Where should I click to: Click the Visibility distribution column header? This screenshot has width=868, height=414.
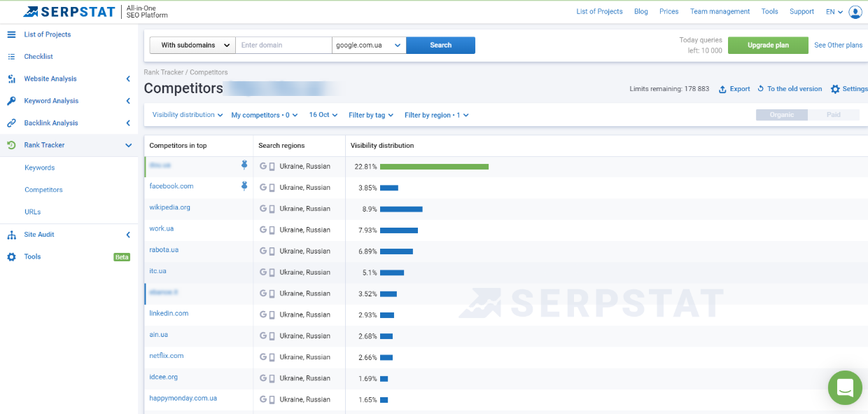[382, 146]
